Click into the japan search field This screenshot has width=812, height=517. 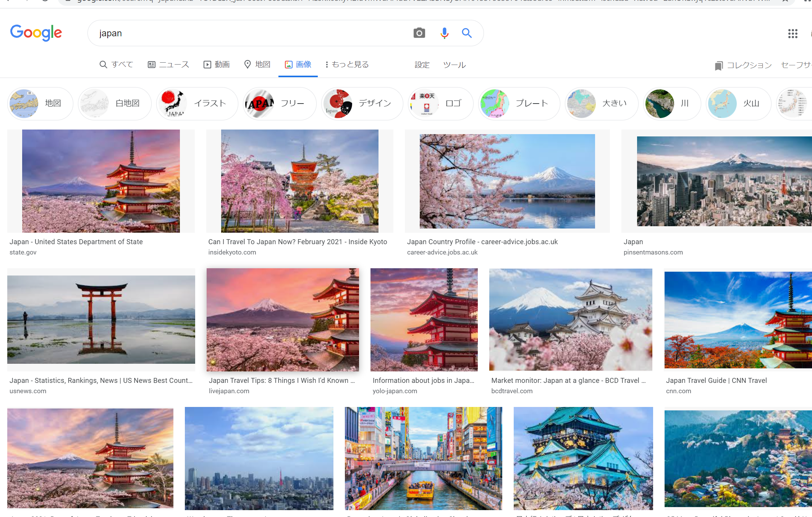(248, 33)
